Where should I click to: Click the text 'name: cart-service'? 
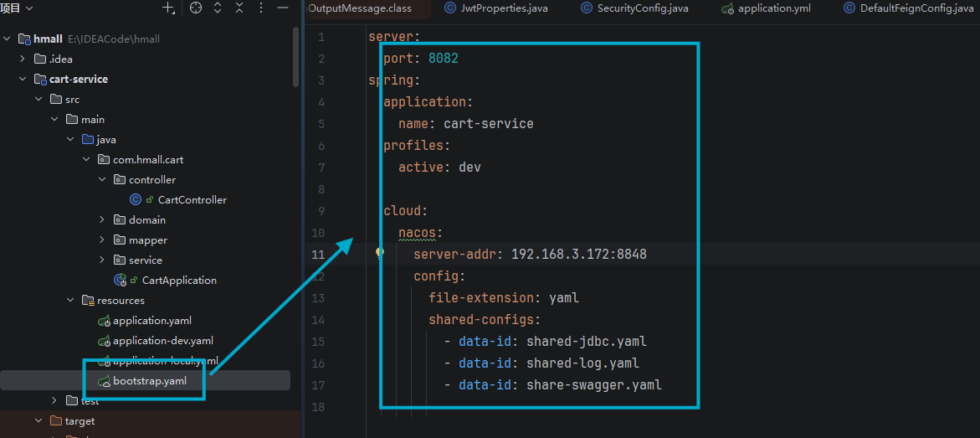pyautogui.click(x=466, y=123)
